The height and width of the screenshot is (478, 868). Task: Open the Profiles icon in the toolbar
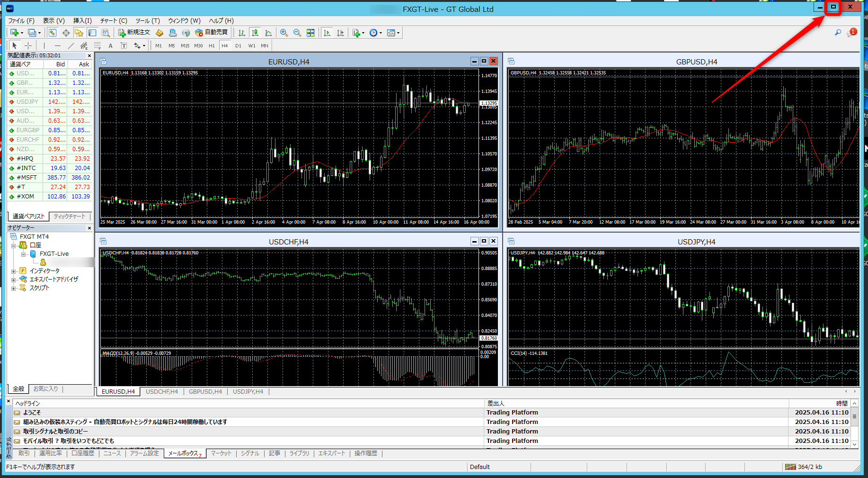[x=32, y=33]
